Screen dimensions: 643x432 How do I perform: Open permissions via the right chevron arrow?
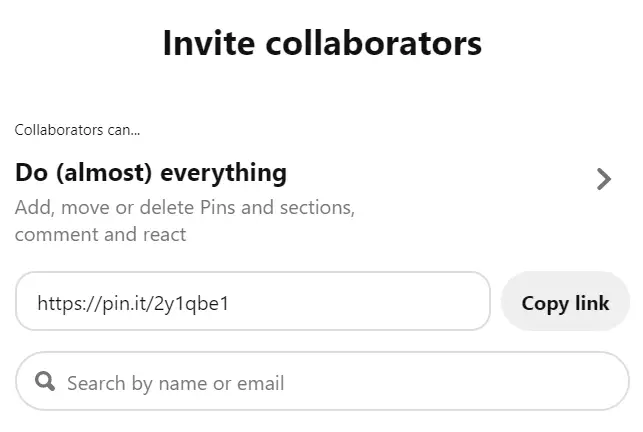pos(604,179)
